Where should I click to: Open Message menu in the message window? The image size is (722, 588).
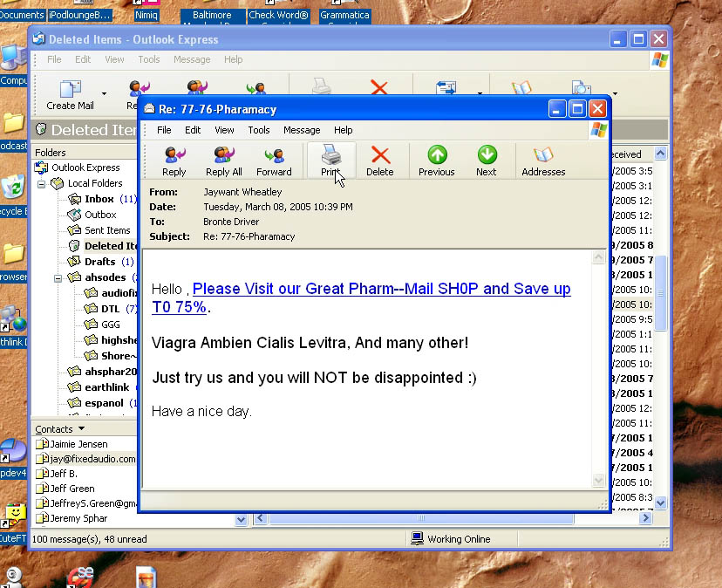click(x=302, y=130)
